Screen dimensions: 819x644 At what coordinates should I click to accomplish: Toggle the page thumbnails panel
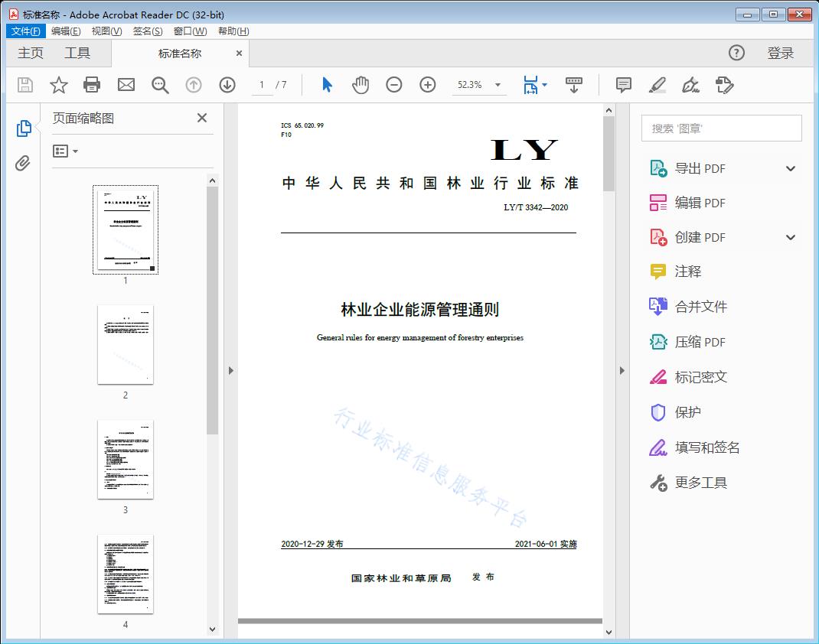coord(23,128)
